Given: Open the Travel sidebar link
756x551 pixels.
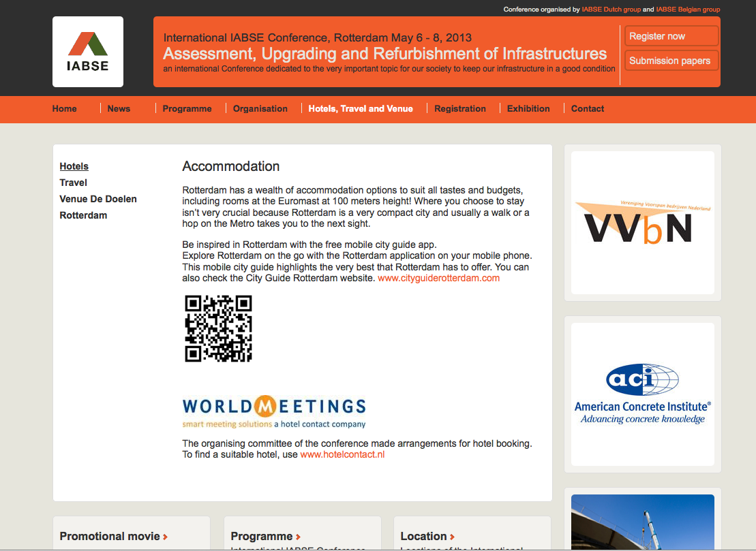Looking at the screenshot, I should click(74, 183).
